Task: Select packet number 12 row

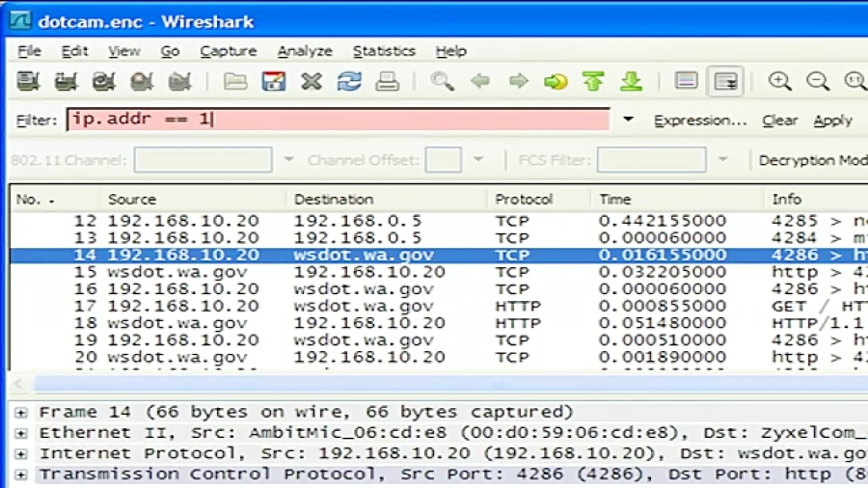Action: tap(439, 221)
